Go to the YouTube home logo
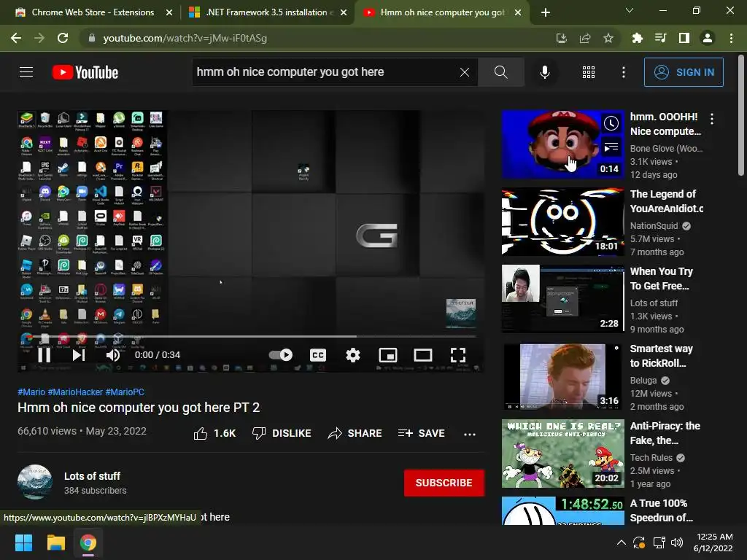This screenshot has height=560, width=747. (85, 72)
